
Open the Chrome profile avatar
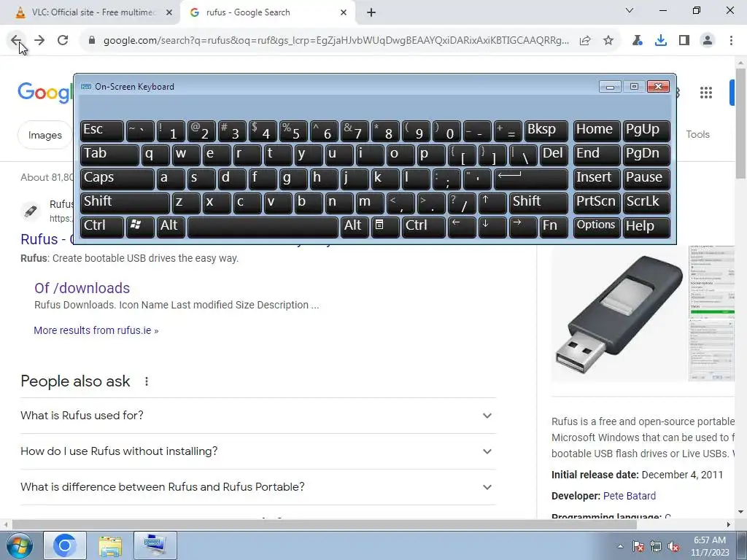point(708,41)
